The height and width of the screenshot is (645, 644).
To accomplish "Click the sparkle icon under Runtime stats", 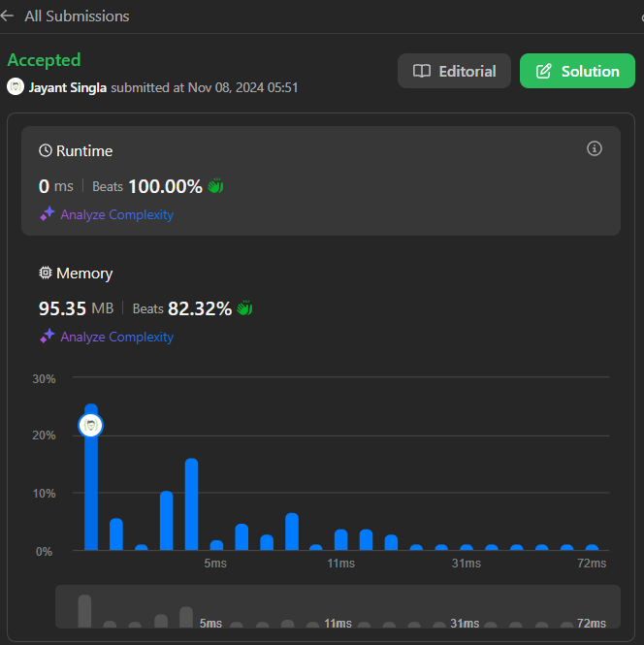I will (47, 215).
